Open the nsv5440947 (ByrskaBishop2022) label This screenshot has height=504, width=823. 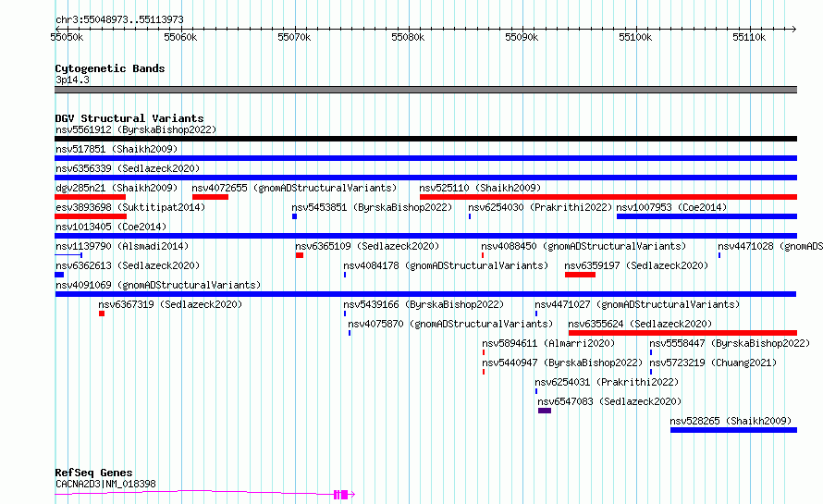562,363
